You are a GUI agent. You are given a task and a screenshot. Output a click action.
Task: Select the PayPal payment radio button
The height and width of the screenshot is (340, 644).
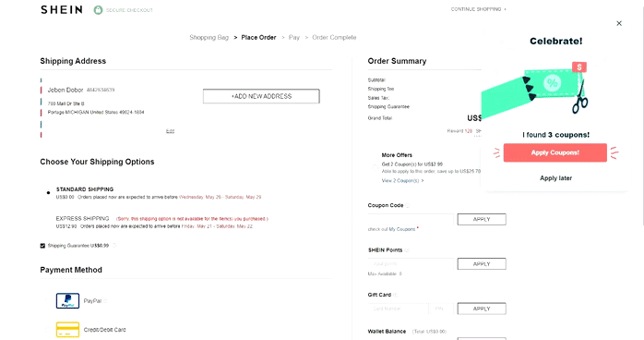pos(47,301)
